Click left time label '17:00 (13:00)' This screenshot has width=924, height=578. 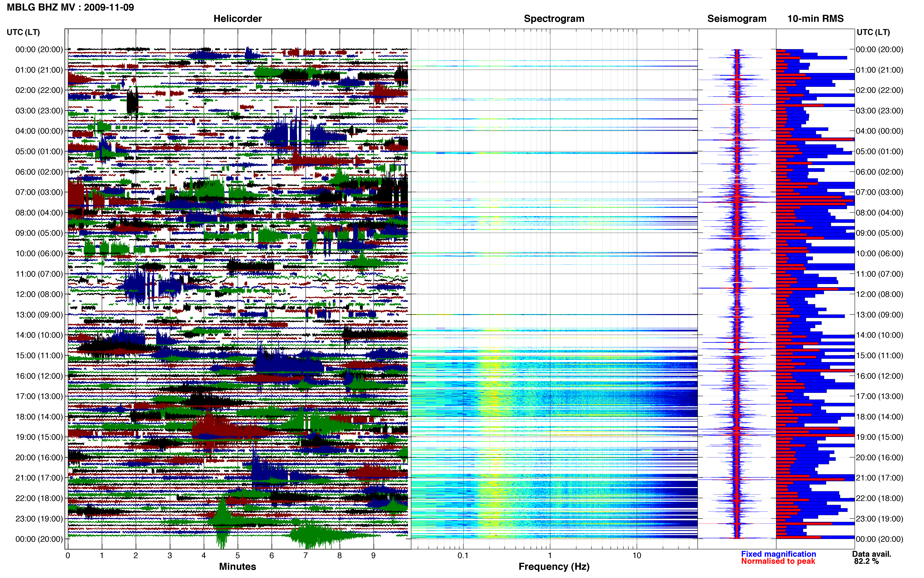click(39, 396)
